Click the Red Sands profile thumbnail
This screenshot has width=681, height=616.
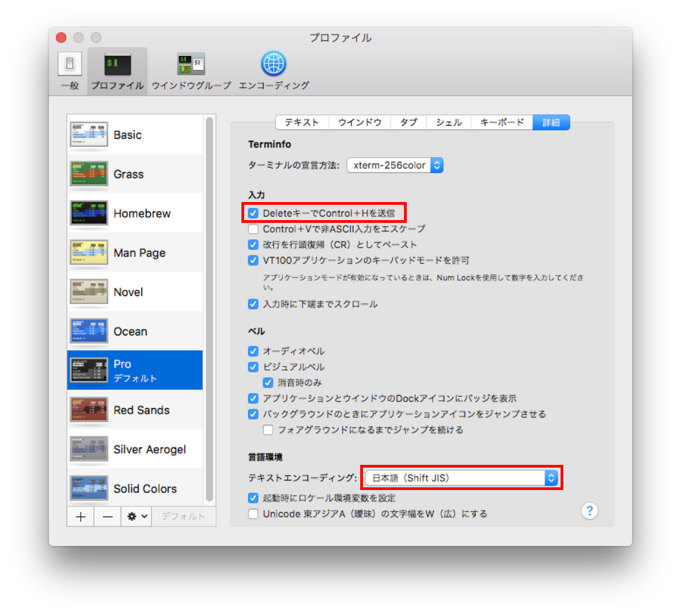pos(89,410)
